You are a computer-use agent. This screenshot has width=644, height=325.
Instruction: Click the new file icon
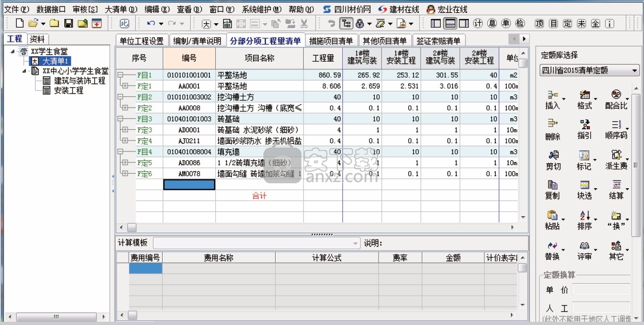[19, 23]
